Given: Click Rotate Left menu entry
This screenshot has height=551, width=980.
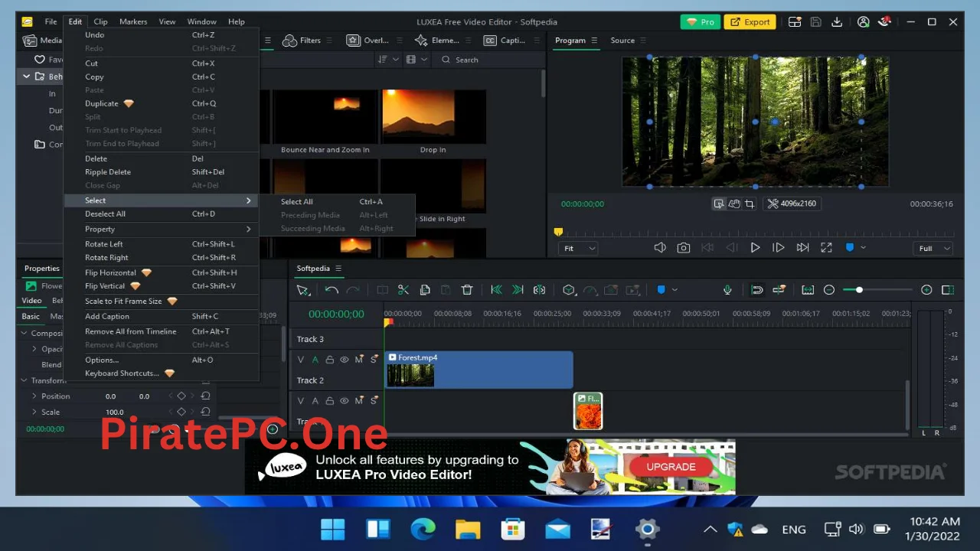Looking at the screenshot, I should (104, 244).
